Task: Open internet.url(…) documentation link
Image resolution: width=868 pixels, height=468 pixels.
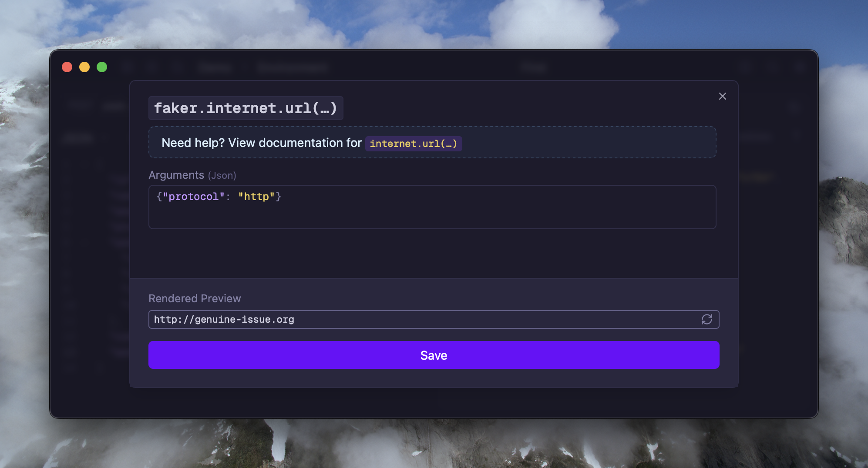Action: pos(413,144)
